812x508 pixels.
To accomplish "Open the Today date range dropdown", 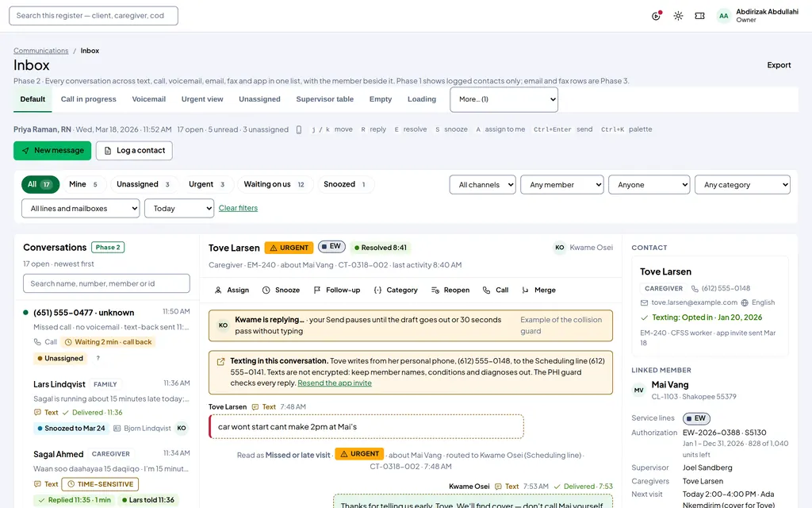I will point(179,209).
